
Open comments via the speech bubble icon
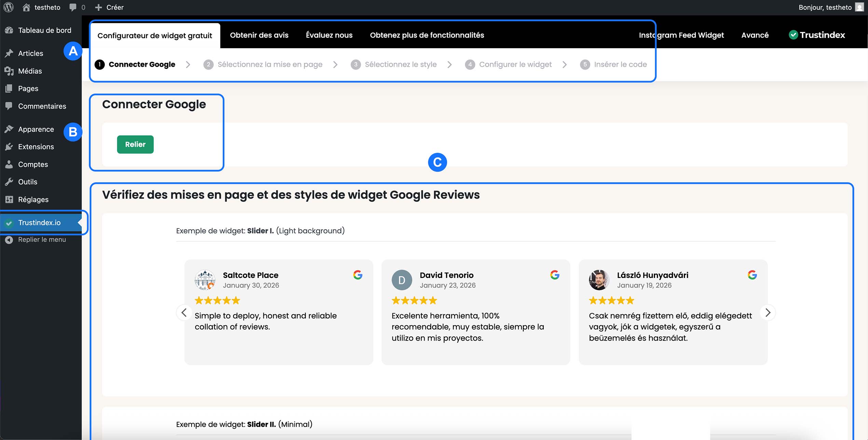click(73, 7)
